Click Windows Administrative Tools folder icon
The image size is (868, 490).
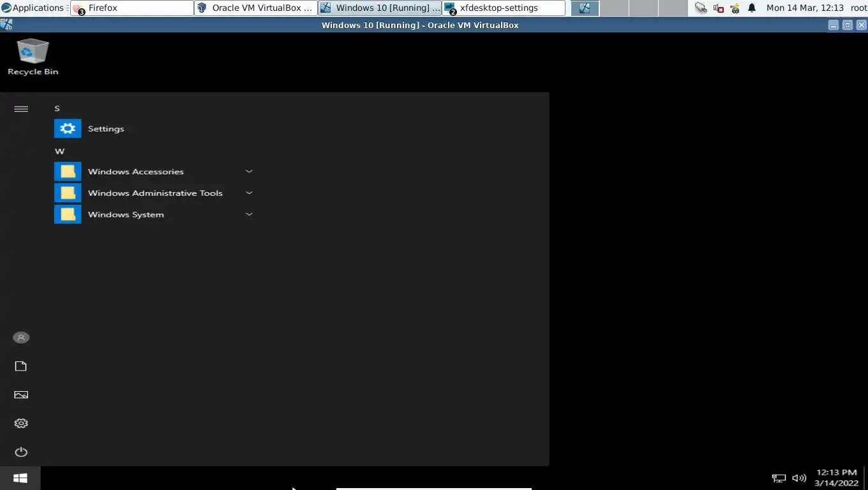[x=68, y=193]
